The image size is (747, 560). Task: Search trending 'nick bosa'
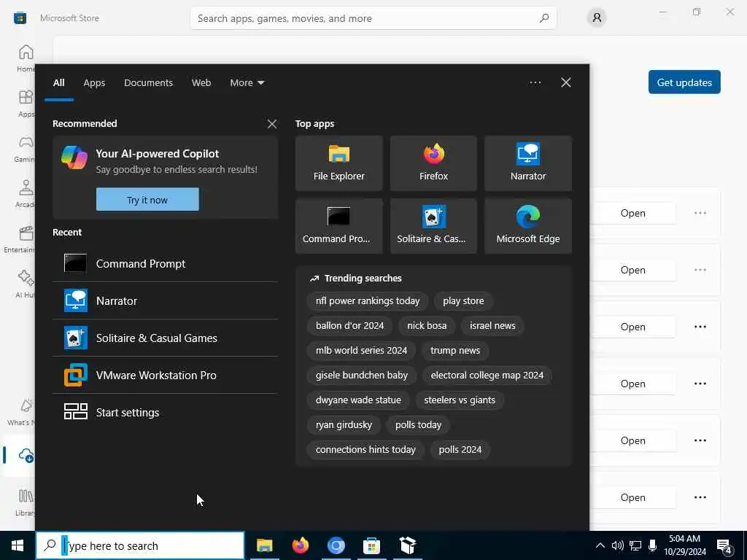[x=427, y=326]
